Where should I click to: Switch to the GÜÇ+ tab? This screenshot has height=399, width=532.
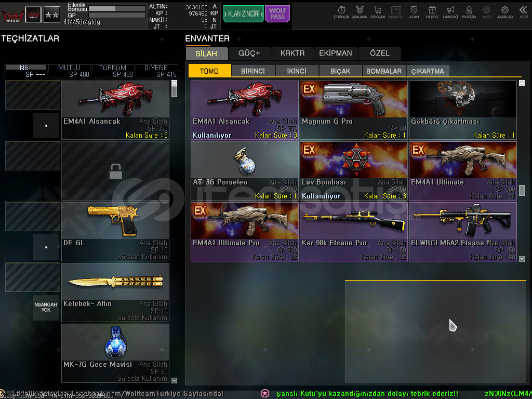pos(249,54)
